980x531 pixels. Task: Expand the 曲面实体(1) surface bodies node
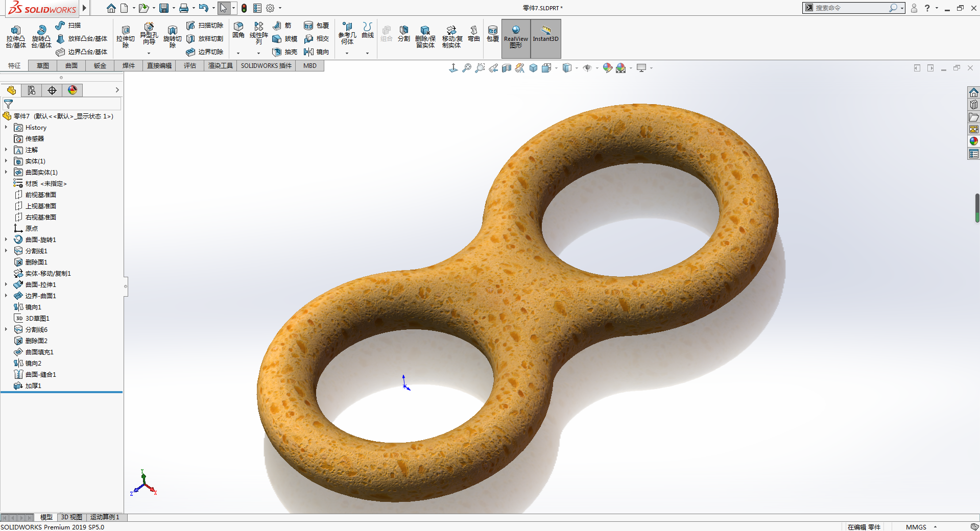pos(6,173)
